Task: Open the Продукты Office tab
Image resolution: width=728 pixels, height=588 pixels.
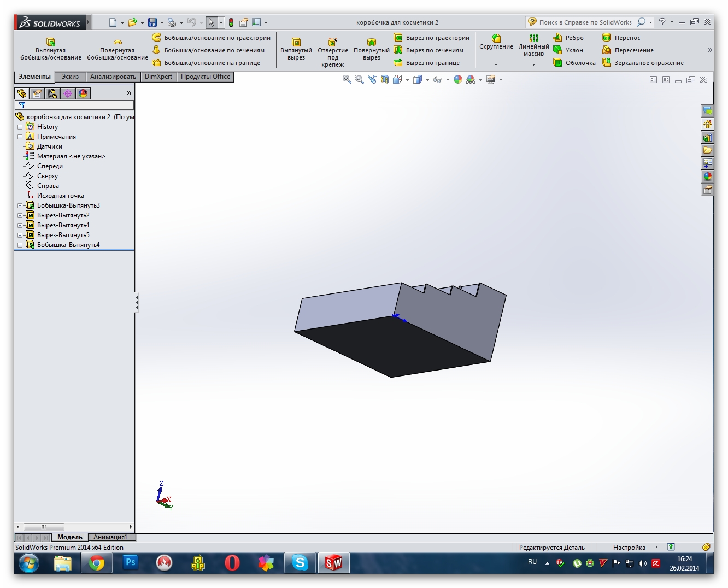Action: 206,77
